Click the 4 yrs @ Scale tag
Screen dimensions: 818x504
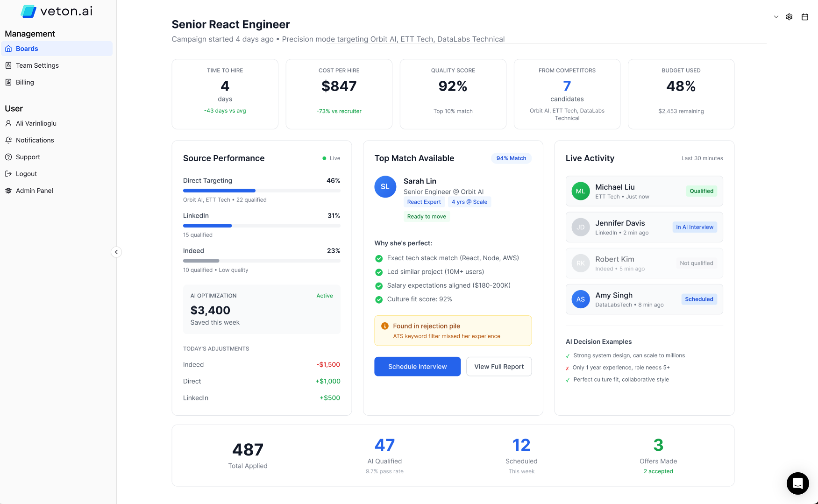click(x=469, y=202)
